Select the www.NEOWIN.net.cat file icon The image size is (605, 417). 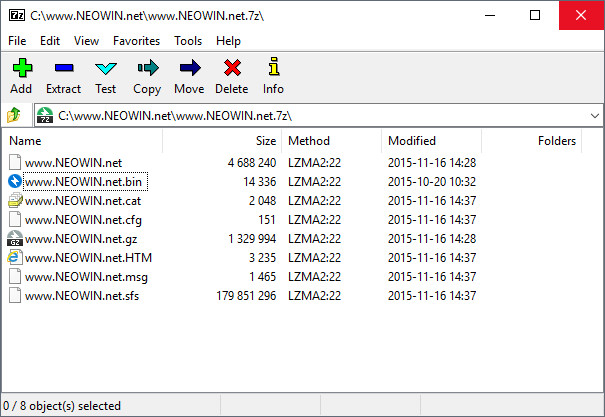point(14,200)
